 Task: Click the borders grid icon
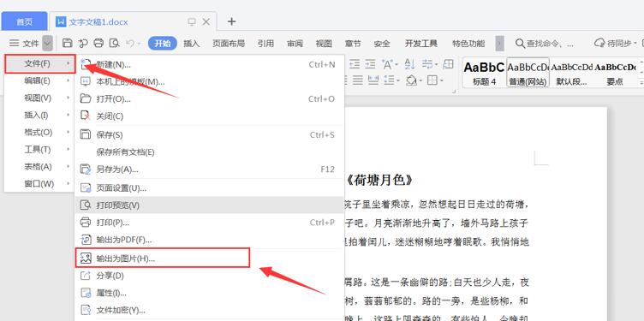pyautogui.click(x=432, y=80)
